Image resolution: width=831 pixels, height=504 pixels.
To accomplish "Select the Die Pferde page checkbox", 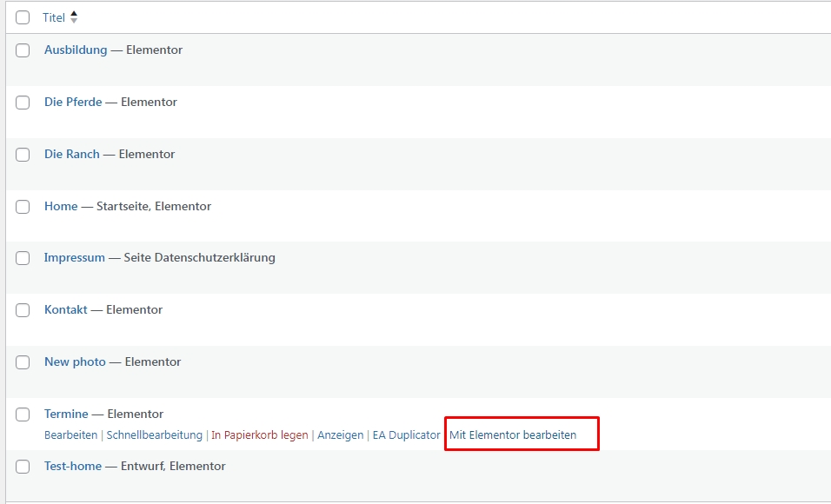I will tap(23, 103).
